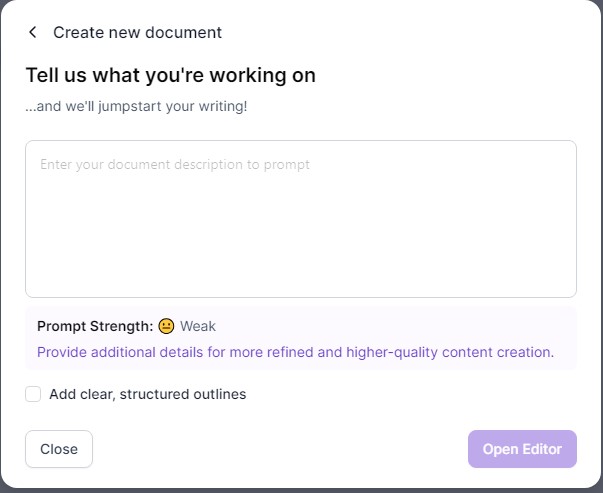603x493 pixels.
Task: Click the word "outlines" beside the checkbox
Action: coord(220,394)
